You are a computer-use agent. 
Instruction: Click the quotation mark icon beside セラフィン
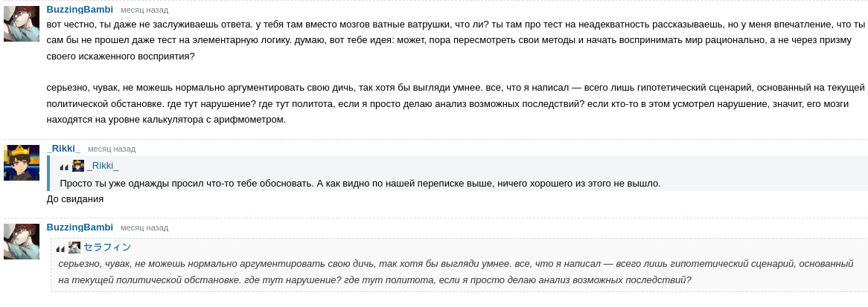[60, 248]
